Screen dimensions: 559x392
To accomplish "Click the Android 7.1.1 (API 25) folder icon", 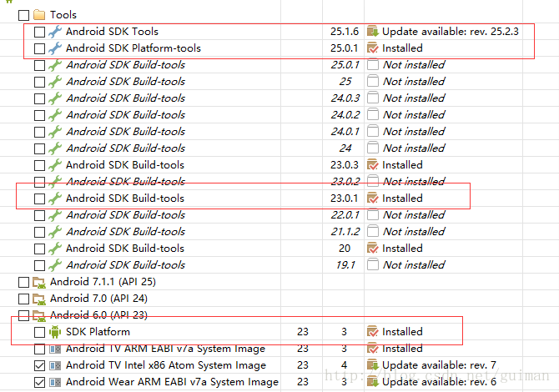I will point(39,282).
